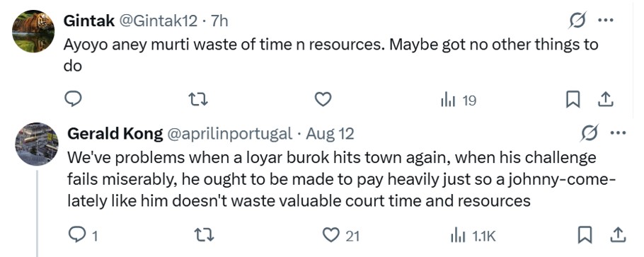Bookmark Gerald Kong's tweet
The image size is (644, 257).
pos(585,236)
